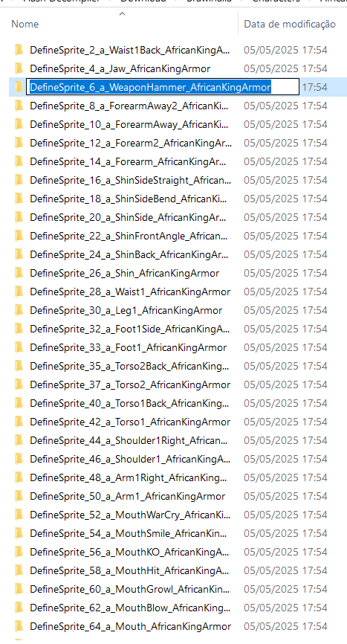Select the DefineSprite_22_a_ShinFrontAngle folder
The height and width of the screenshot is (644, 347).
129,236
